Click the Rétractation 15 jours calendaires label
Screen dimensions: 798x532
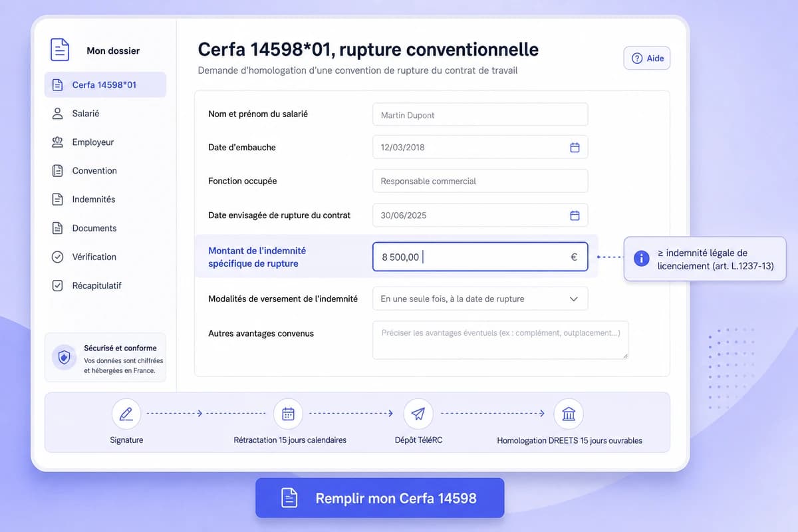point(290,440)
